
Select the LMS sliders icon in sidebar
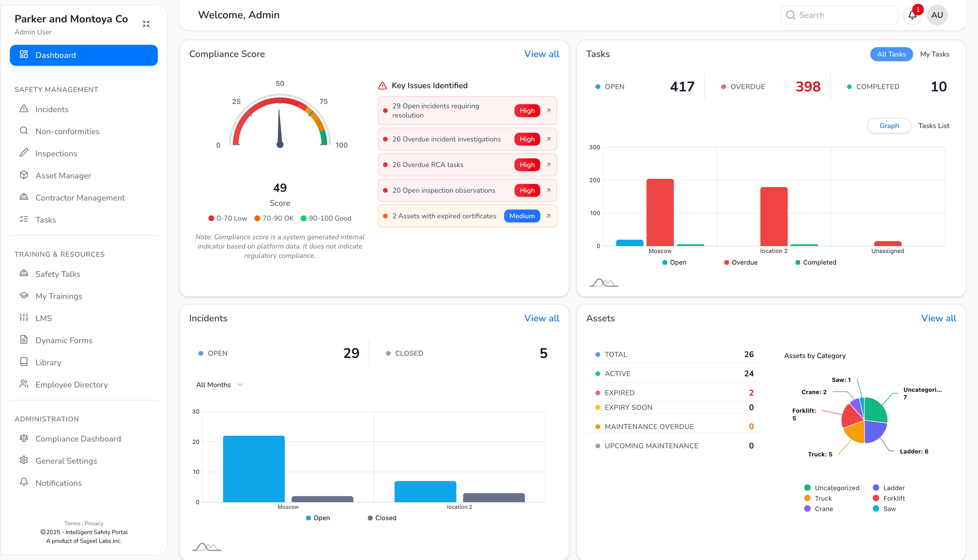coord(24,318)
